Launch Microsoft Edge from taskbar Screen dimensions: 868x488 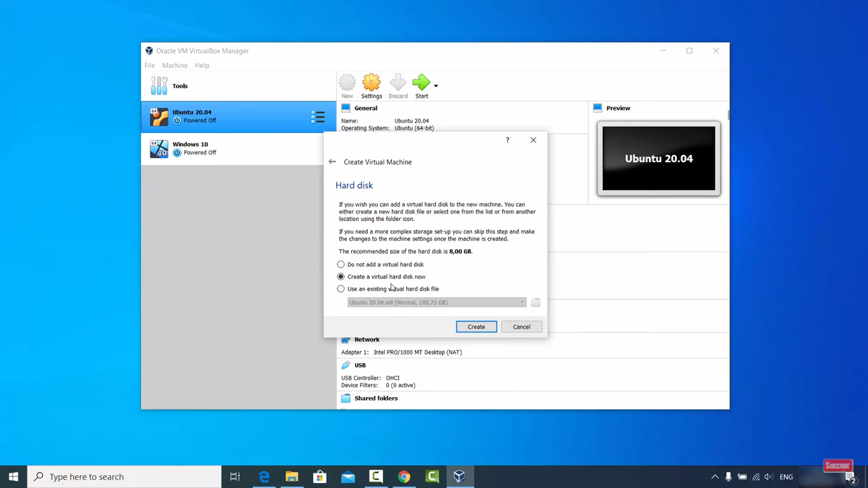(x=264, y=477)
